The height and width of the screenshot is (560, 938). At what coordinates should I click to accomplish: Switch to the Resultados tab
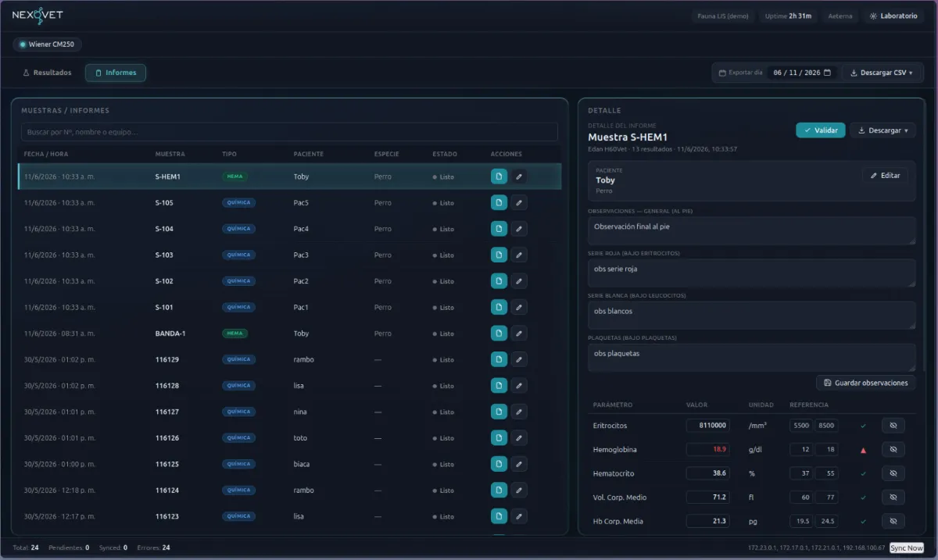(x=47, y=73)
